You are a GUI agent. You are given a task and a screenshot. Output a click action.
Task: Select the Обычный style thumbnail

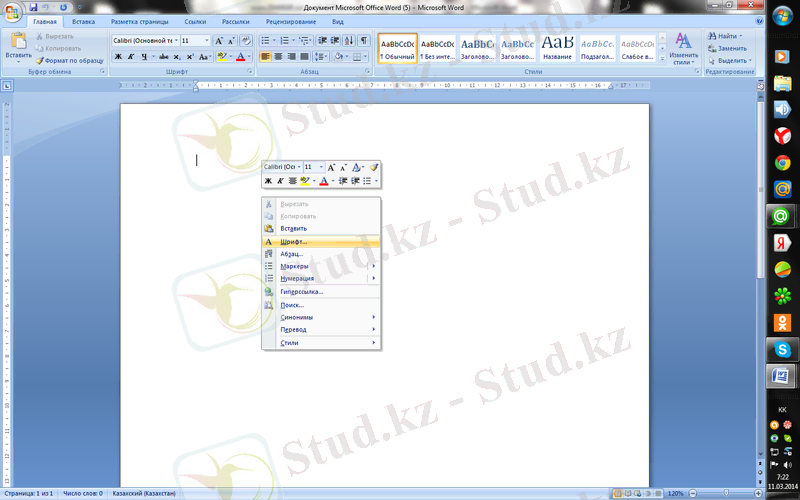pyautogui.click(x=397, y=46)
